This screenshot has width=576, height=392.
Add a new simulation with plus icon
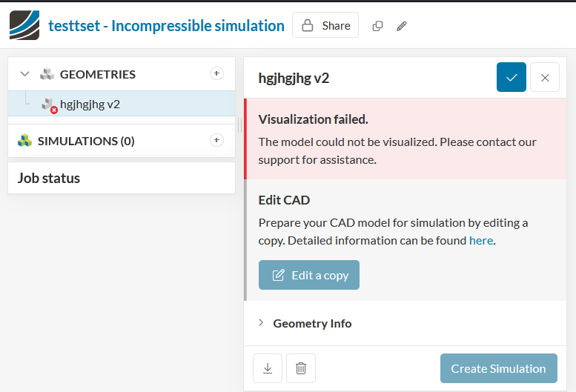[x=216, y=140]
